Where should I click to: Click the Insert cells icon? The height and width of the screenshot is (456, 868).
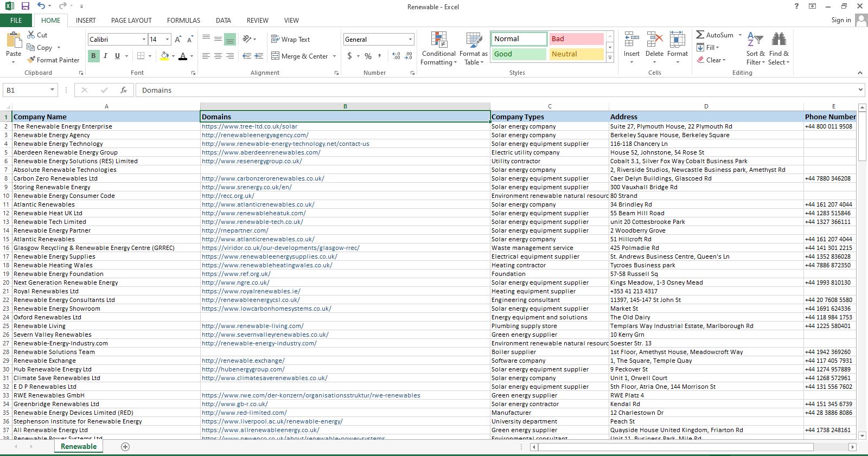(x=631, y=41)
